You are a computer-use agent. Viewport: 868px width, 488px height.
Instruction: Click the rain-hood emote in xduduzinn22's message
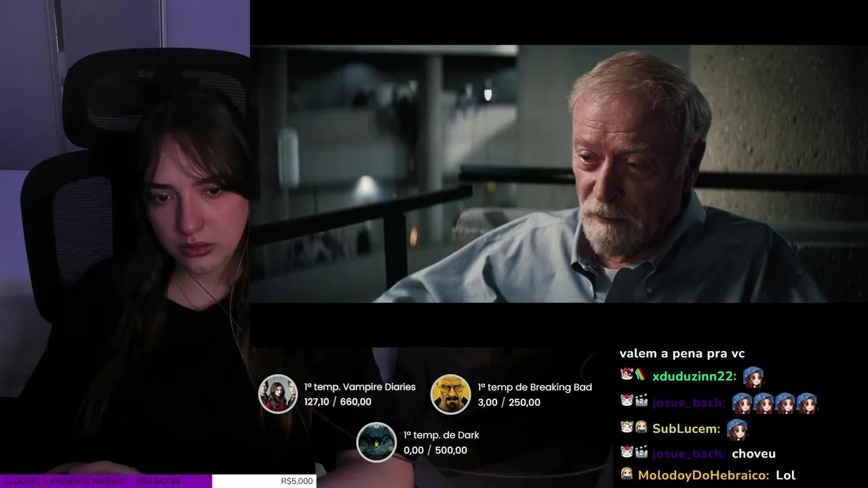point(753,376)
